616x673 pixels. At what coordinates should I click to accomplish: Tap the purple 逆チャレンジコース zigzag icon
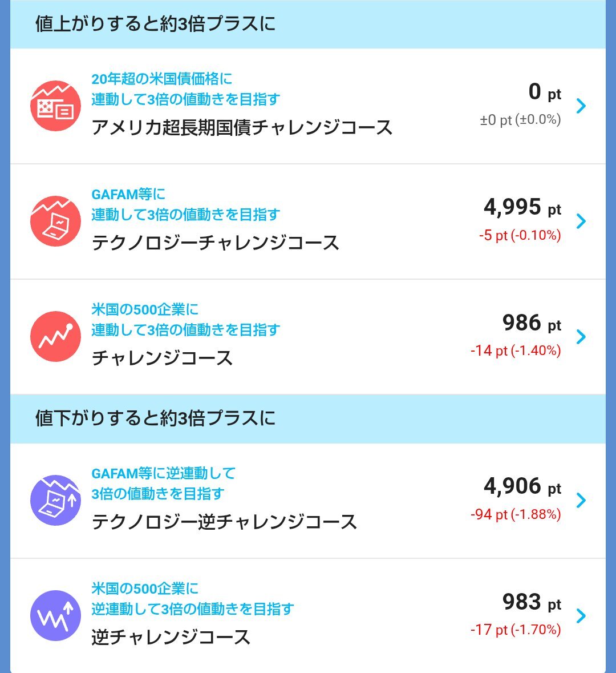click(x=55, y=615)
